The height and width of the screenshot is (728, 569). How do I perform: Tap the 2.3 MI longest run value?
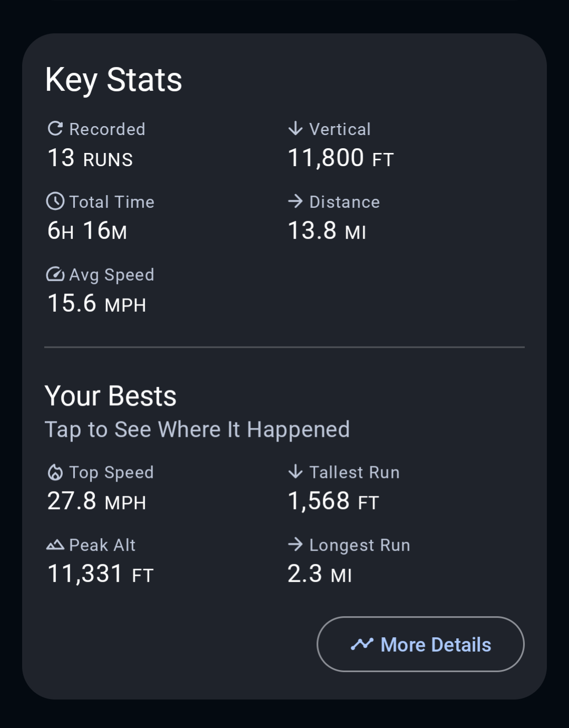pos(320,574)
